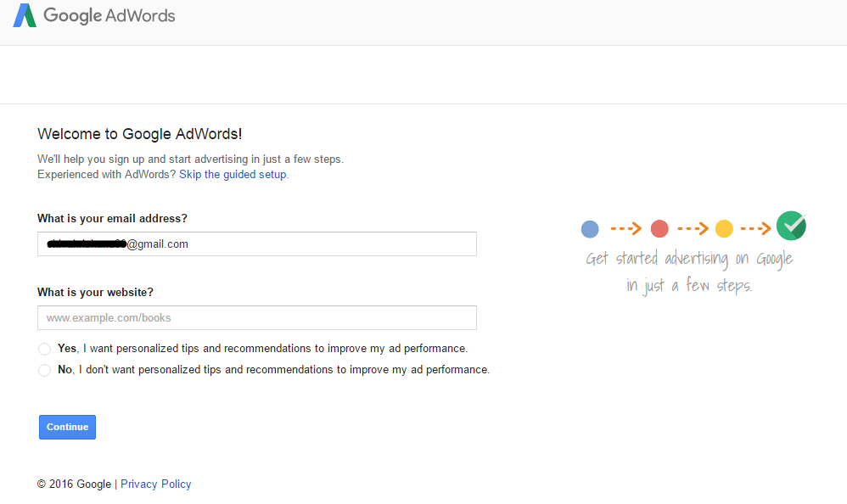Image resolution: width=847 pixels, height=504 pixels.
Task: Click the handwritten Get started advertising text
Action: (x=689, y=259)
